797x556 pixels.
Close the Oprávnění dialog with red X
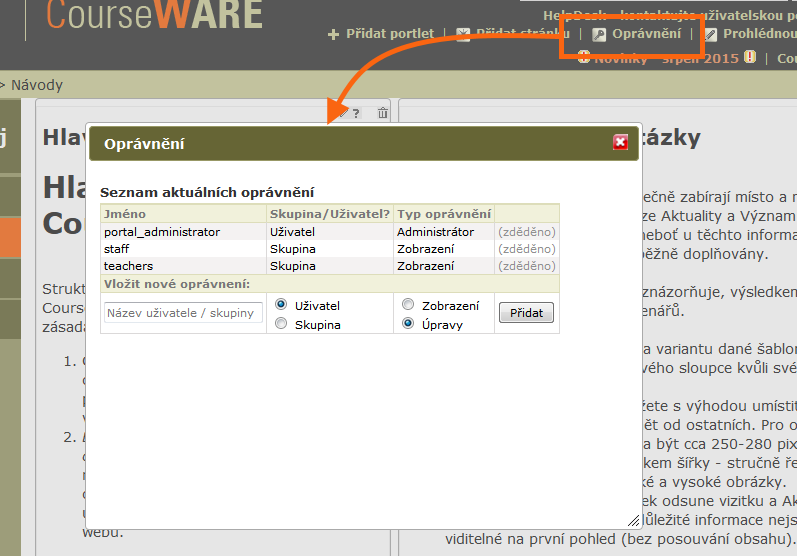click(620, 143)
